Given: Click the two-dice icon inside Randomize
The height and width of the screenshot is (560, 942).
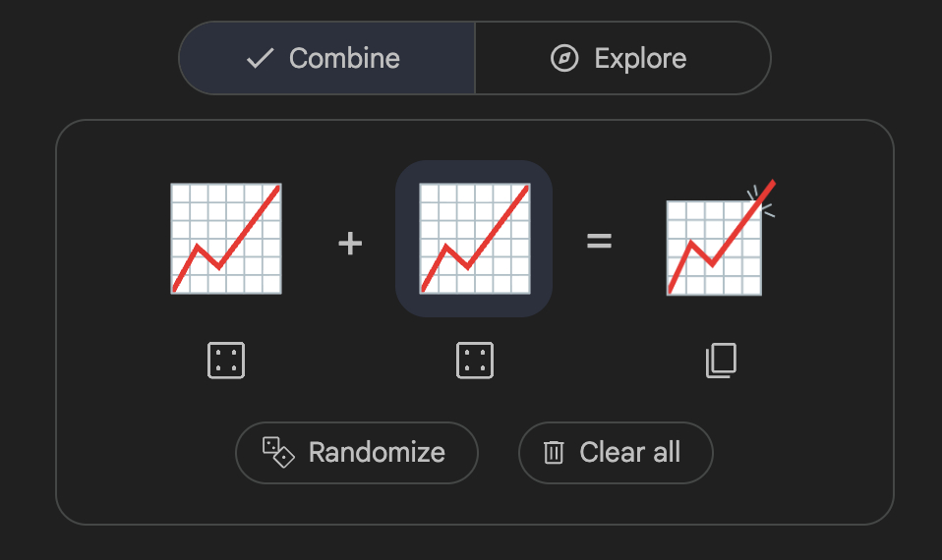Looking at the screenshot, I should [277, 452].
